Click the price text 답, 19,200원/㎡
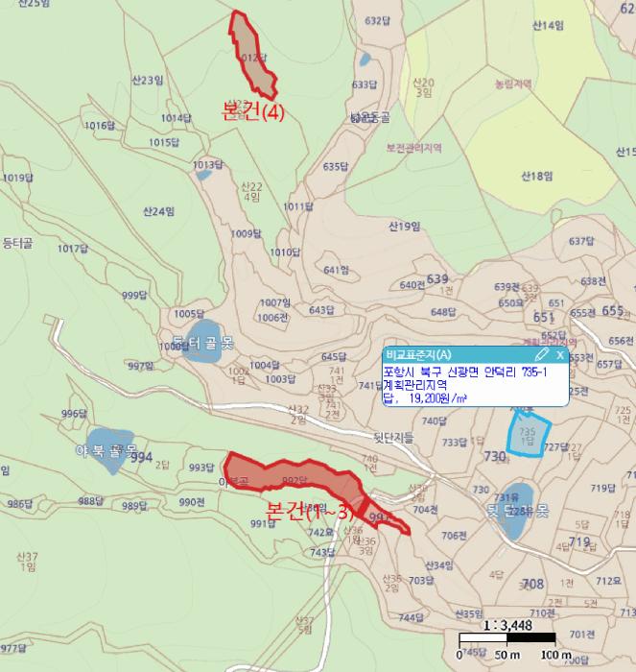The width and height of the screenshot is (636, 672). click(425, 398)
